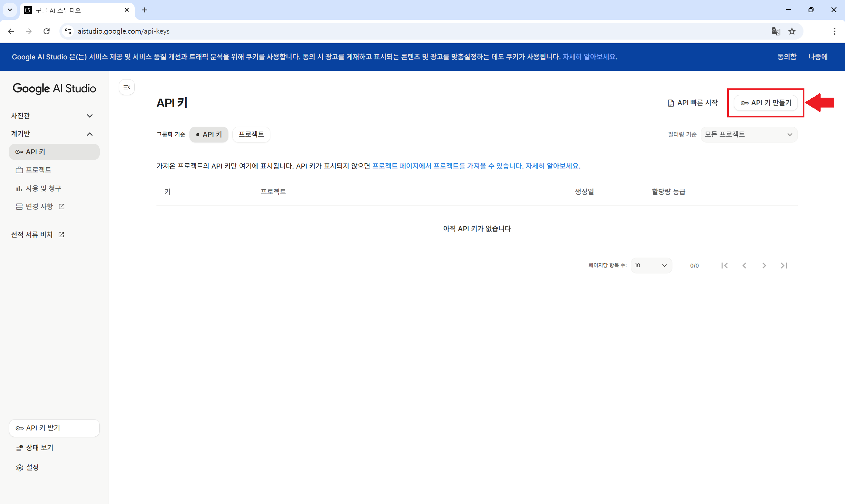This screenshot has width=845, height=504.
Task: Click 동의함 on the cookie banner
Action: [x=787, y=57]
